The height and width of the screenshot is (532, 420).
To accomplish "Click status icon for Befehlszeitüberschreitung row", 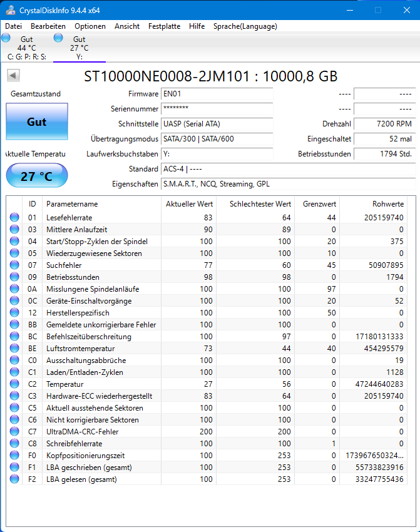I will click(x=14, y=336).
